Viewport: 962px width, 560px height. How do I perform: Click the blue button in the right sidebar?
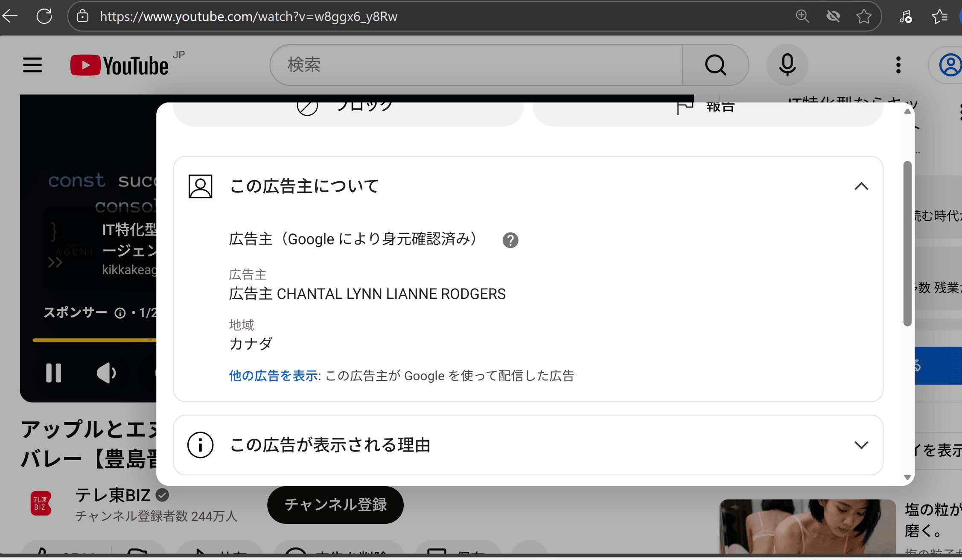(x=938, y=366)
